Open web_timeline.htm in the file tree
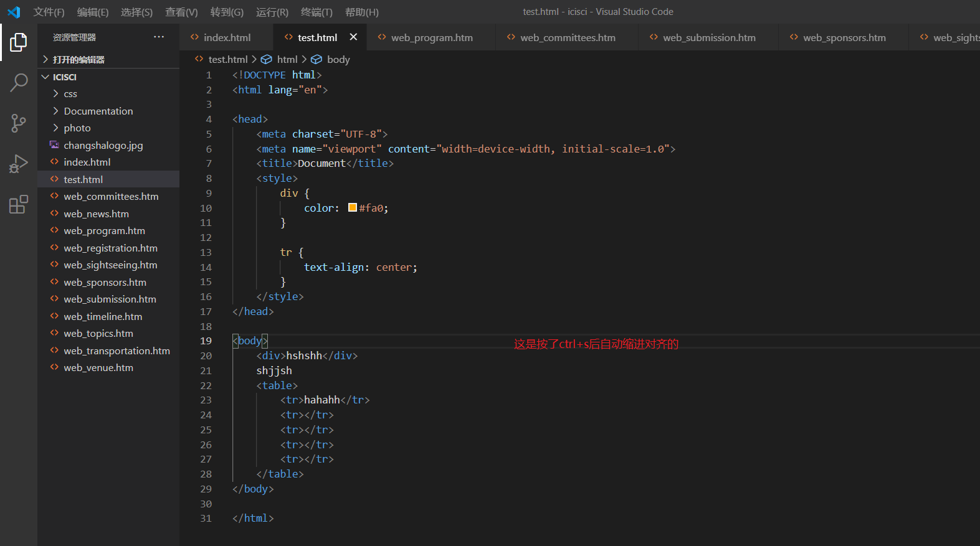980x546 pixels. [x=108, y=316]
